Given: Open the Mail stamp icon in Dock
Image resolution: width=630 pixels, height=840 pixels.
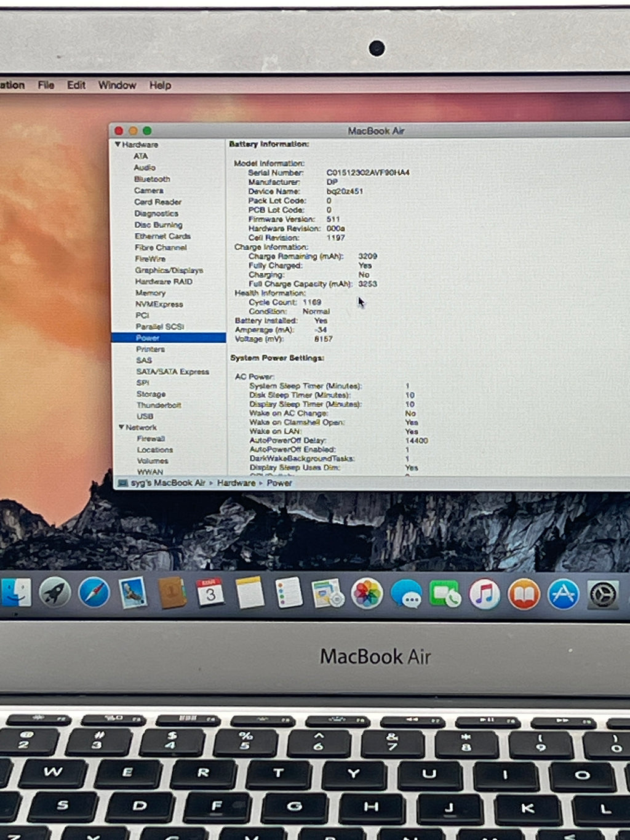Looking at the screenshot, I should (x=133, y=593).
